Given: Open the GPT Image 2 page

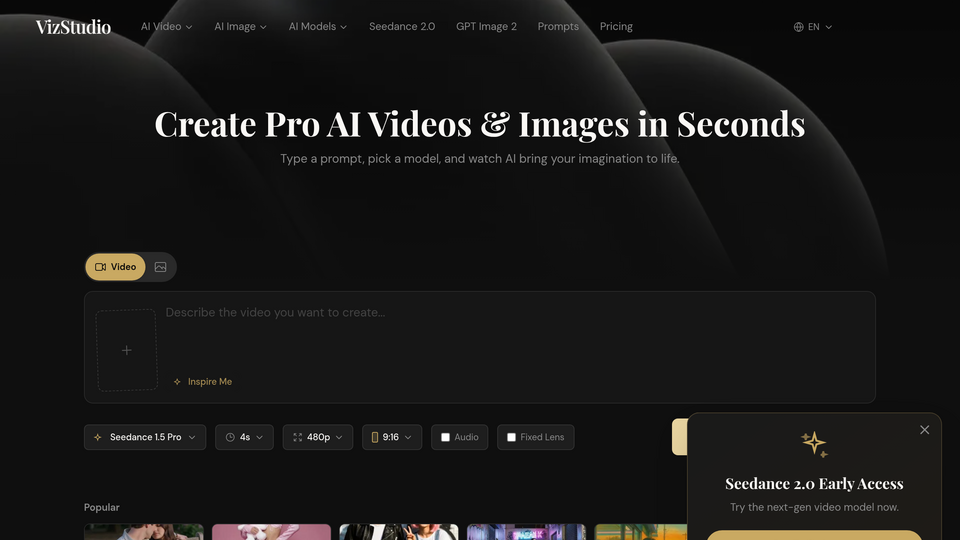Looking at the screenshot, I should 486,26.
